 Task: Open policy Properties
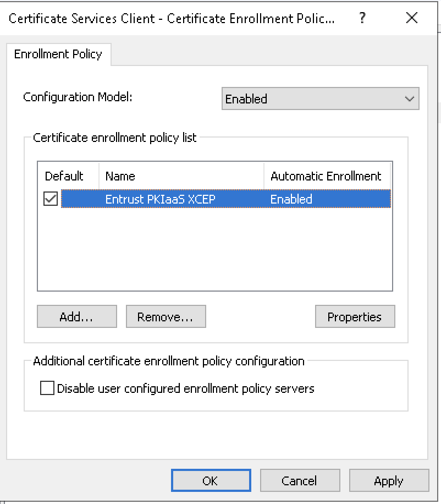(355, 317)
